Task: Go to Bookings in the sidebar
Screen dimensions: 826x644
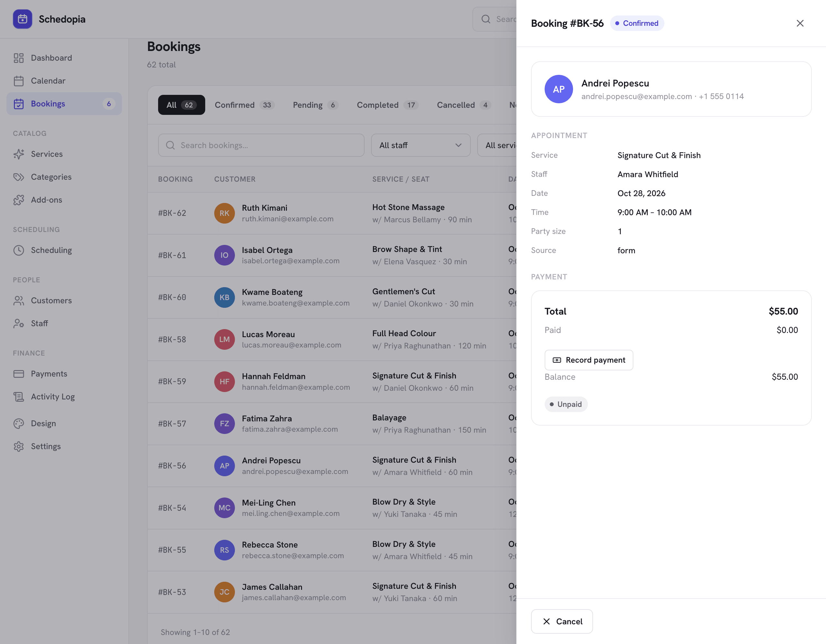Action: coord(64,104)
